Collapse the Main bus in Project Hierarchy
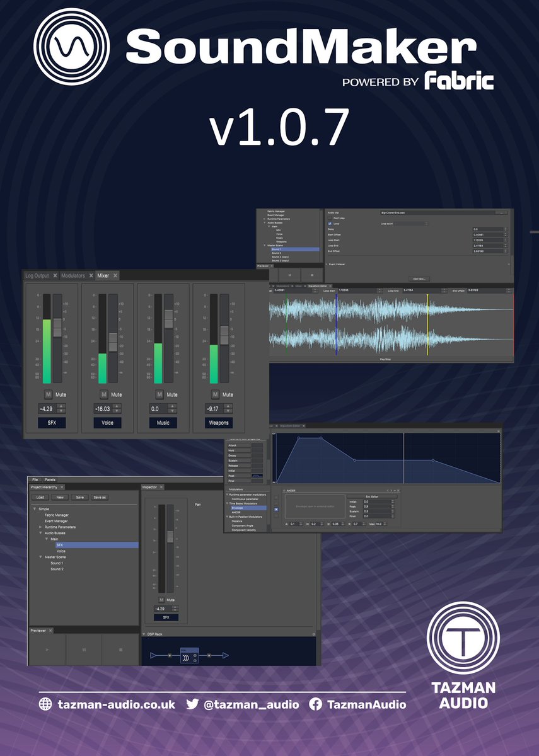Viewport: 539px width, 756px height. [x=47, y=539]
